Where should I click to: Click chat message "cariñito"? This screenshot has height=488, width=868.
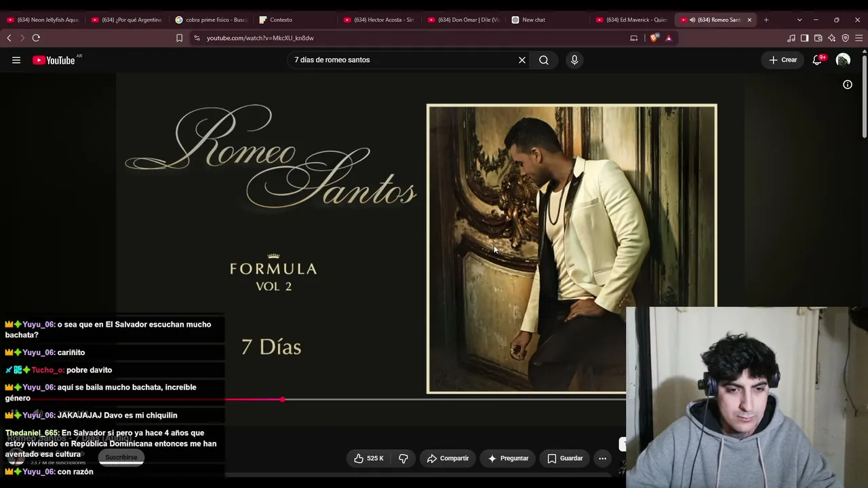tap(71, 352)
